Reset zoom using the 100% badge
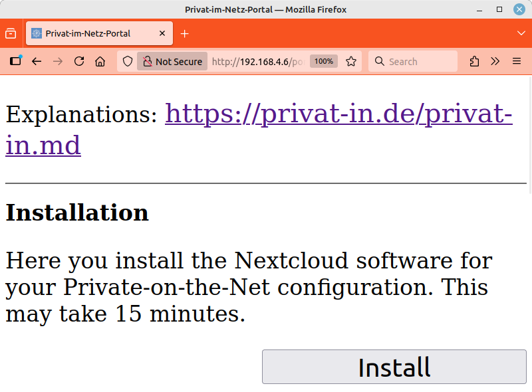This screenshot has width=532, height=392. click(324, 61)
